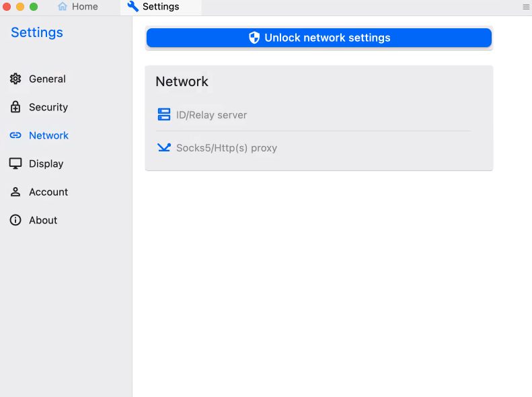This screenshot has width=532, height=397.
Task: Click the monitor icon beside Display
Action: coord(15,164)
